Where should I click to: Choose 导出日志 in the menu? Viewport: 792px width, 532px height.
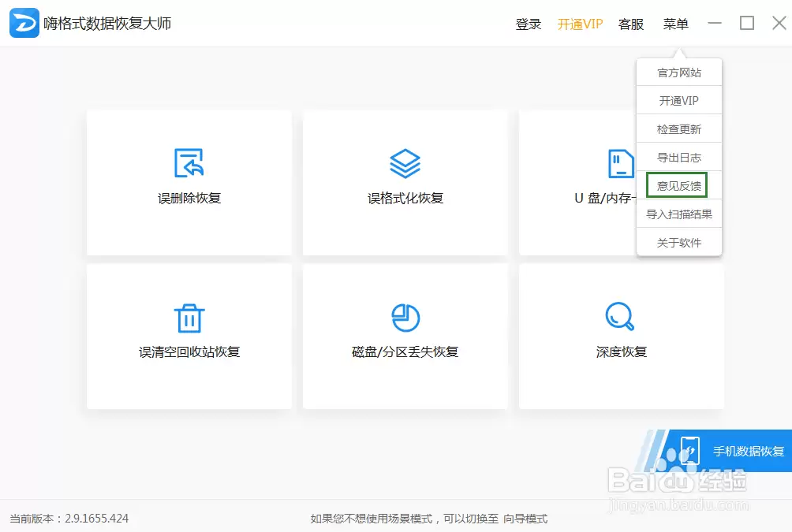(x=679, y=158)
